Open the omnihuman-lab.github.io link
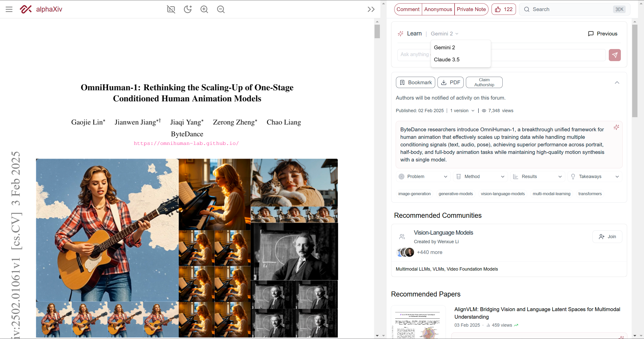The height and width of the screenshot is (339, 644). pos(186,143)
